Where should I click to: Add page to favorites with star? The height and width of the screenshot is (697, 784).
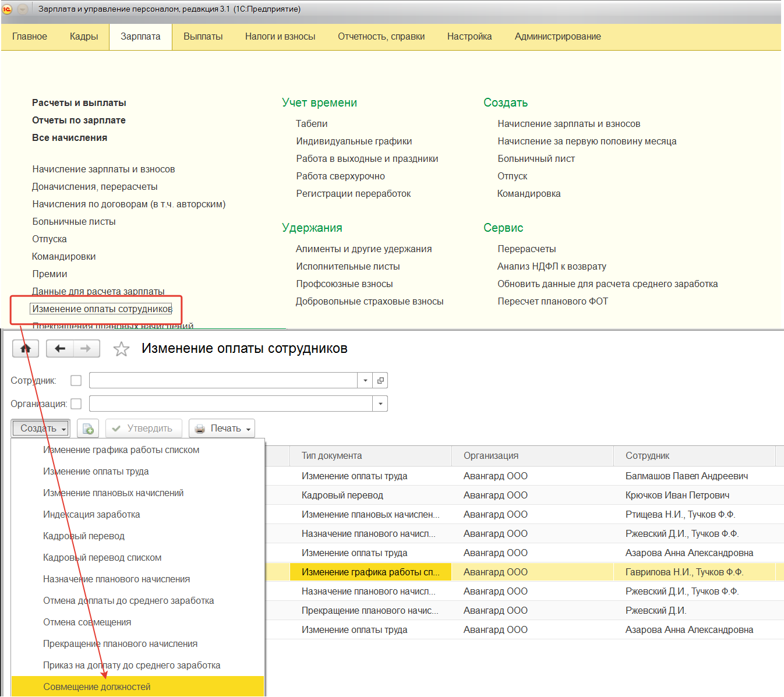coord(121,349)
